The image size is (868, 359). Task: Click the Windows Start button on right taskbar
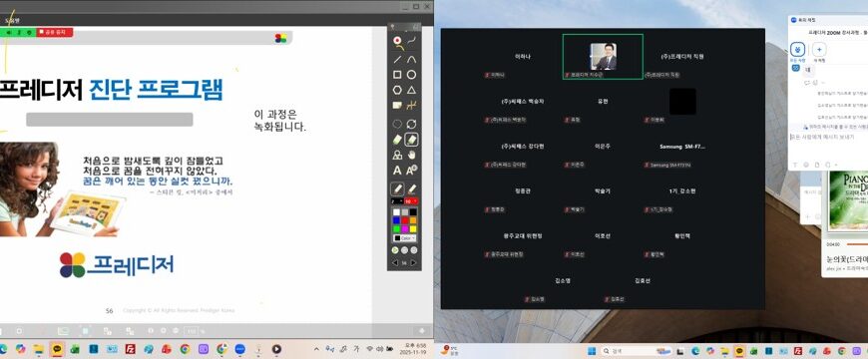592,351
